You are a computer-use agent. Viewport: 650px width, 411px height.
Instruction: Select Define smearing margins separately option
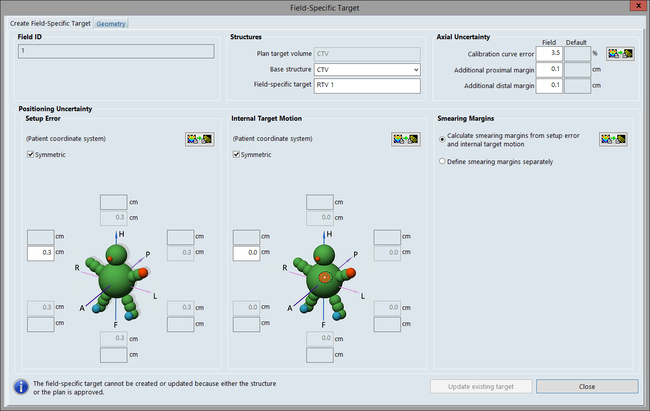coord(443,161)
